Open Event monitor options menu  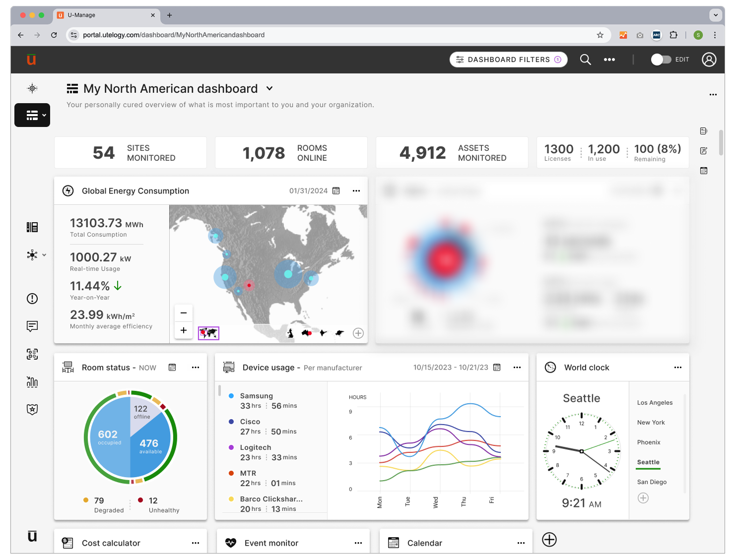click(x=358, y=543)
